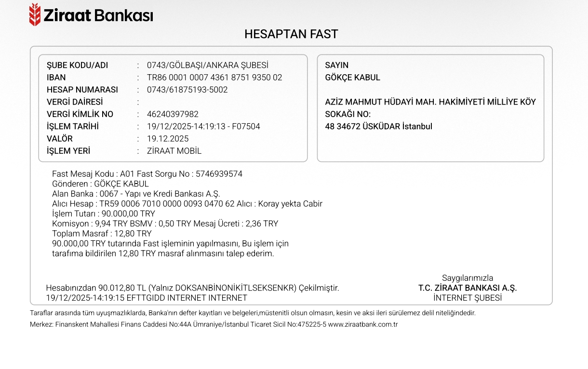The width and height of the screenshot is (588, 369).
Task: Click the İŞLEM TARİHİ label
Action: click(73, 127)
